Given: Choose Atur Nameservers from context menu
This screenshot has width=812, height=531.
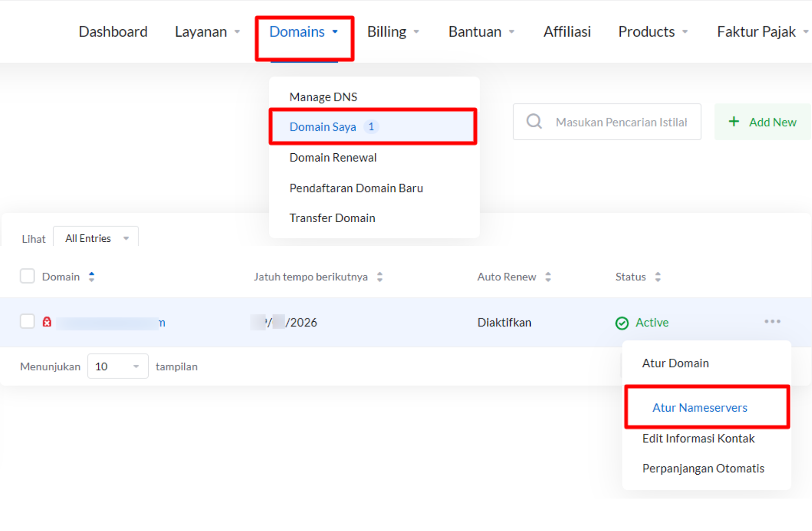Looking at the screenshot, I should point(700,407).
